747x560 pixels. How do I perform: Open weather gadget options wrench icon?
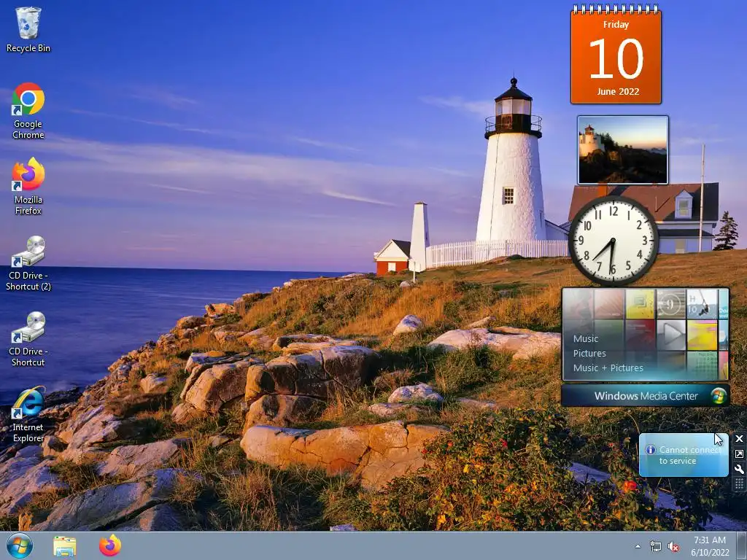[739, 469]
